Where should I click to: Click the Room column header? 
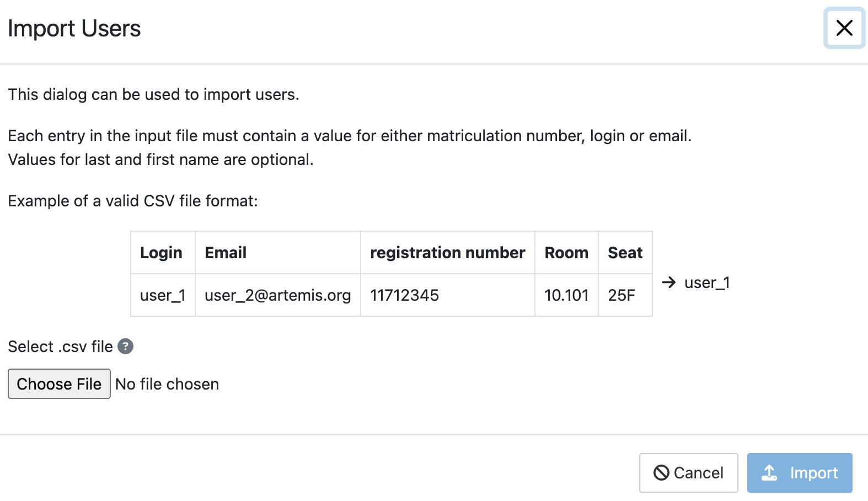[566, 253]
